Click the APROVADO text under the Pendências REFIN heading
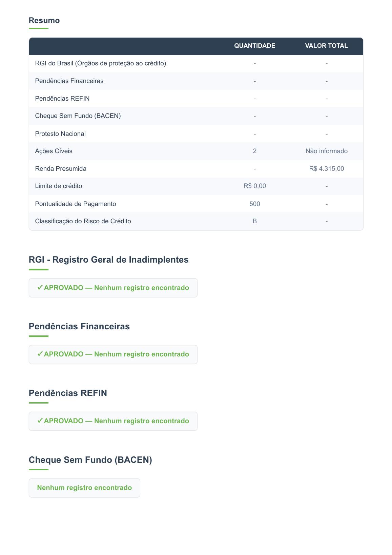Screen dimensions: 392x555 coord(64,421)
